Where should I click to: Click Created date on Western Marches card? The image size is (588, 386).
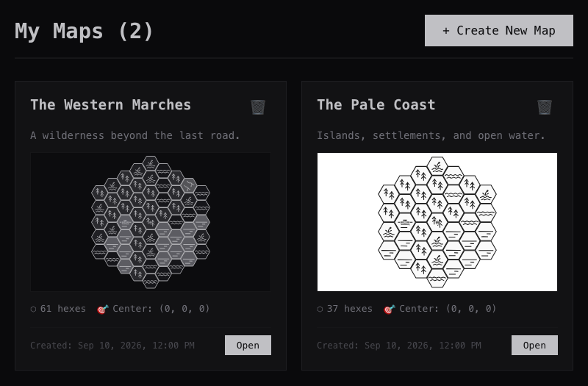click(112, 346)
